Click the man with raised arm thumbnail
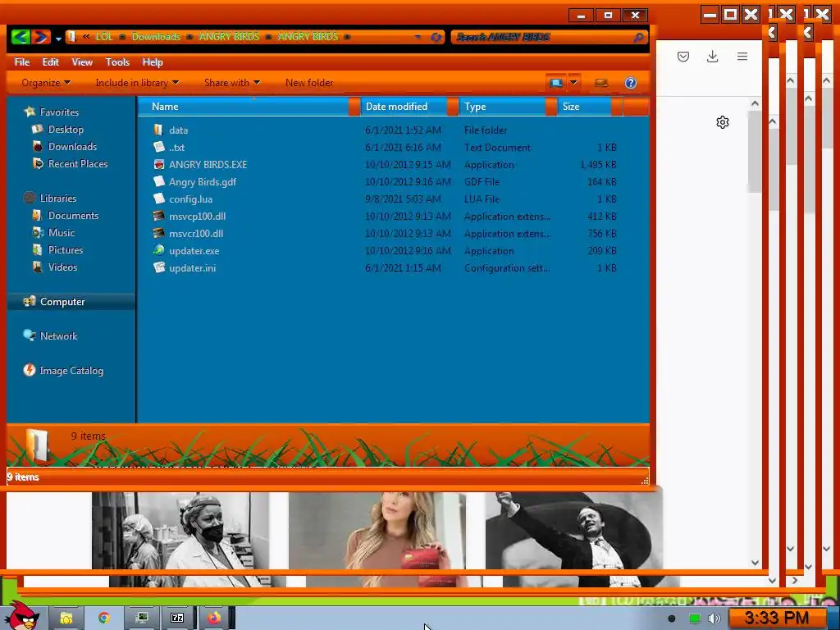This screenshot has height=630, width=840. [x=573, y=531]
